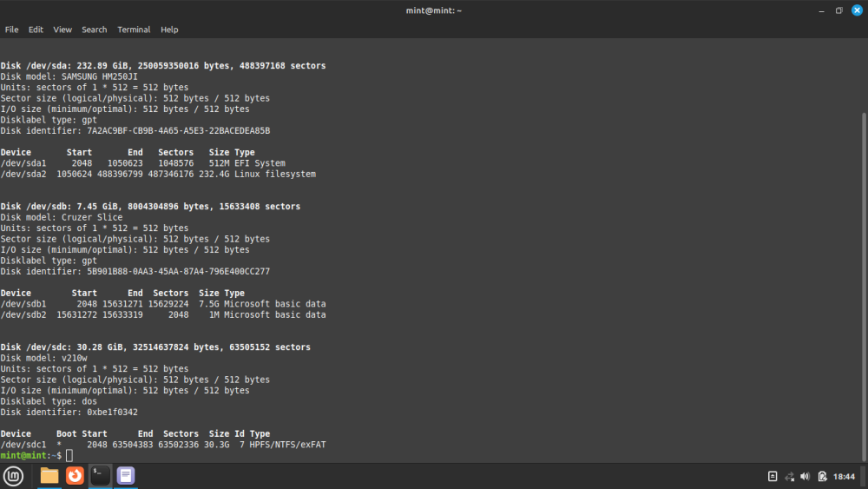
Task: Click the SAMSUNG HM250JI disk model text
Action: point(100,76)
